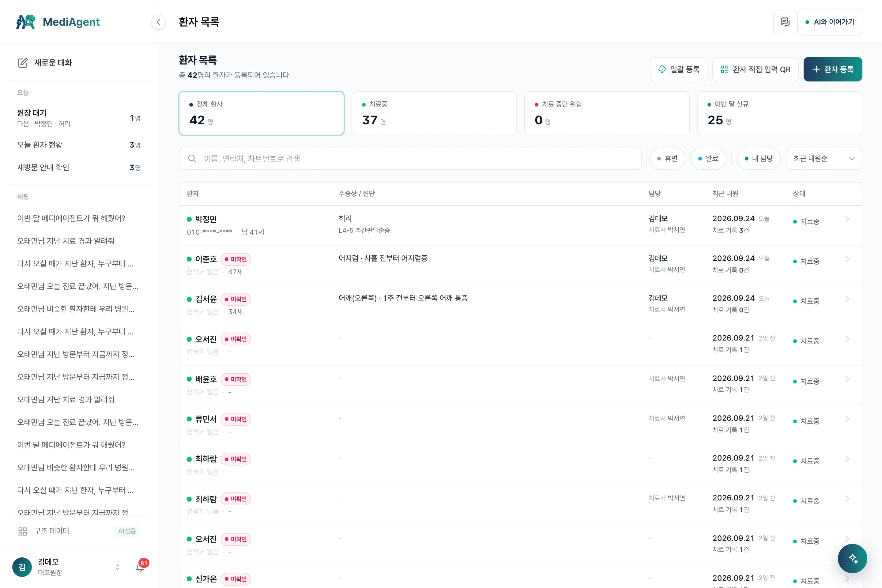Viewport: 882px width, 588px height.
Task: Click 최근 내원 column header
Action: tap(725, 194)
